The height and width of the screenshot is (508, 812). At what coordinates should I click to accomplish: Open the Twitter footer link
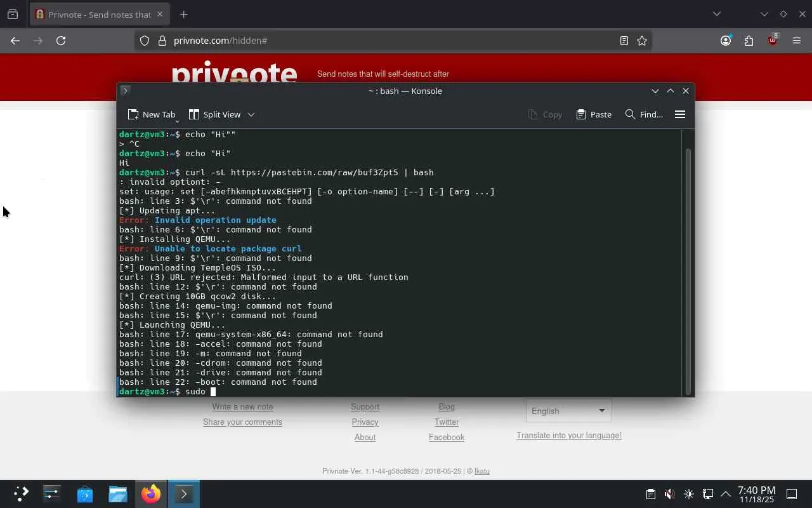(447, 422)
